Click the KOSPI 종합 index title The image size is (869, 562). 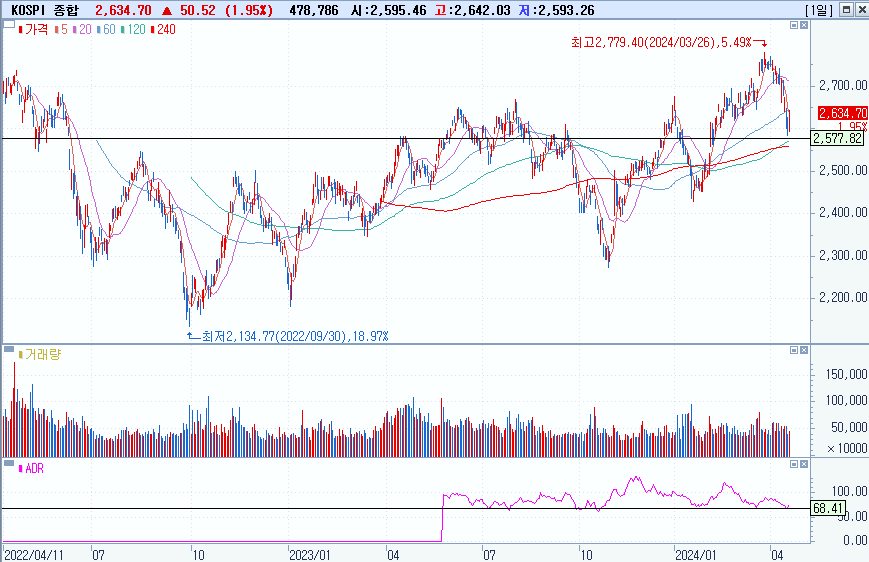45,10
